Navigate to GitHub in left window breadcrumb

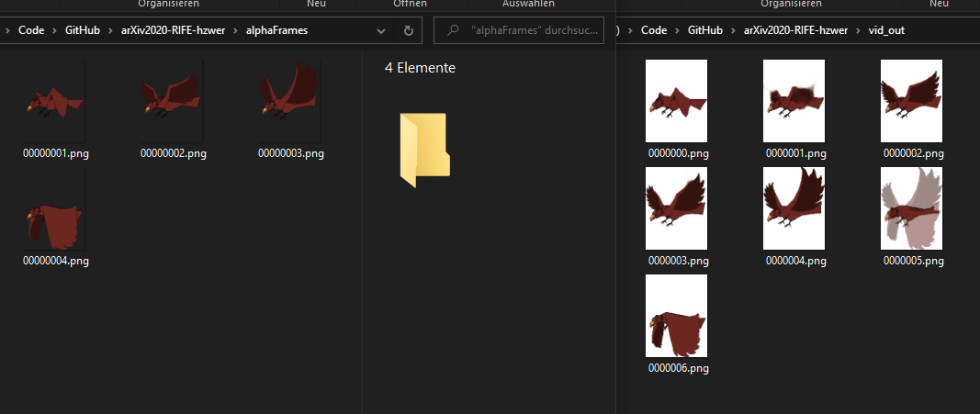pyautogui.click(x=83, y=30)
